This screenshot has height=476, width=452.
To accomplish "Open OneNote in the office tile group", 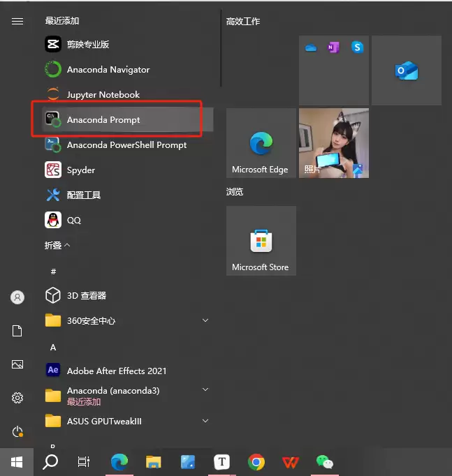I will [333, 47].
